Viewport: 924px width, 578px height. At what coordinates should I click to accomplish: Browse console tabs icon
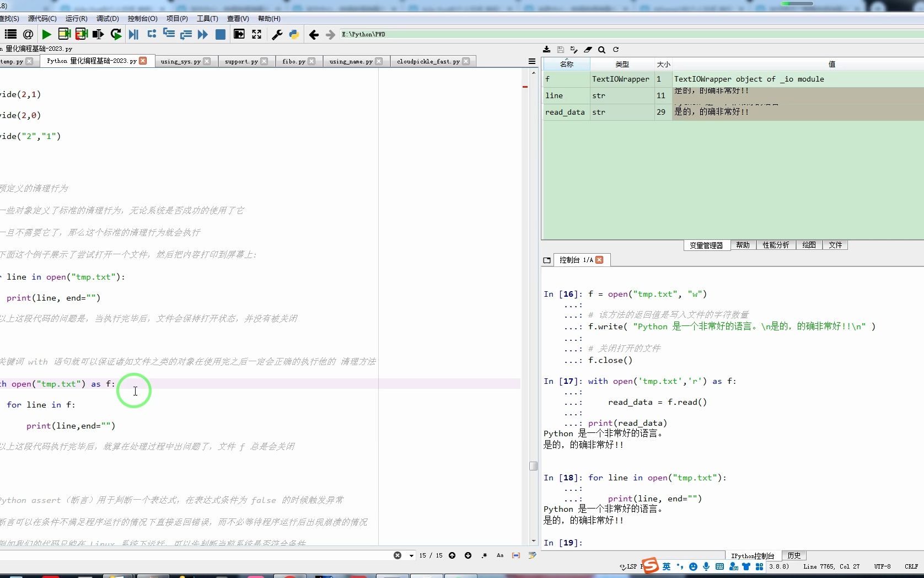click(x=547, y=260)
